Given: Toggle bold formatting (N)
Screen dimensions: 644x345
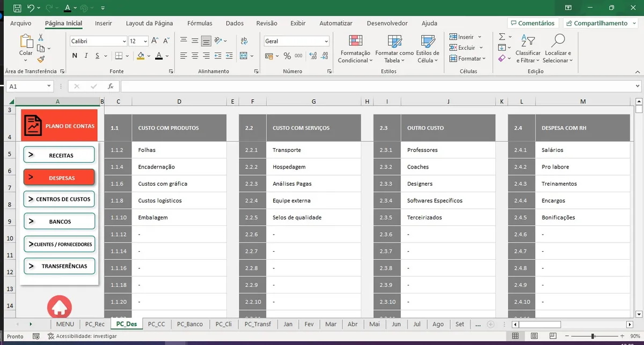Looking at the screenshot, I should 75,56.
